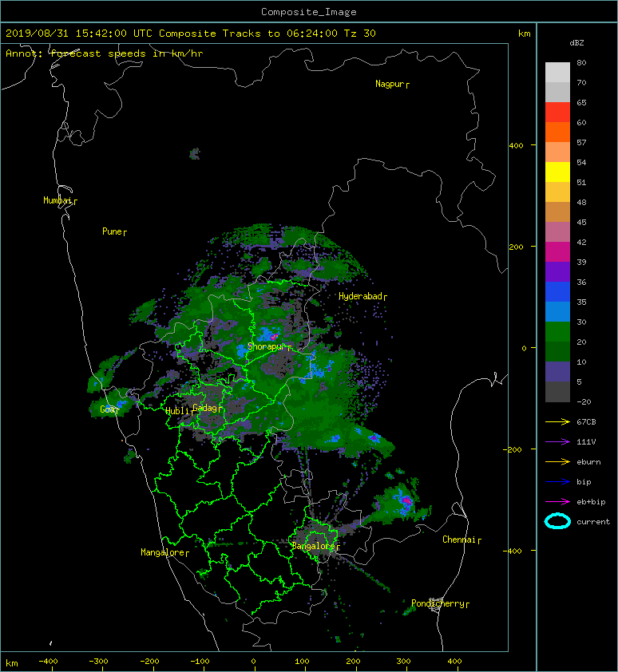The width and height of the screenshot is (618, 672).
Task: Click the light grey 80 dBZ swatch
Action: [557, 73]
